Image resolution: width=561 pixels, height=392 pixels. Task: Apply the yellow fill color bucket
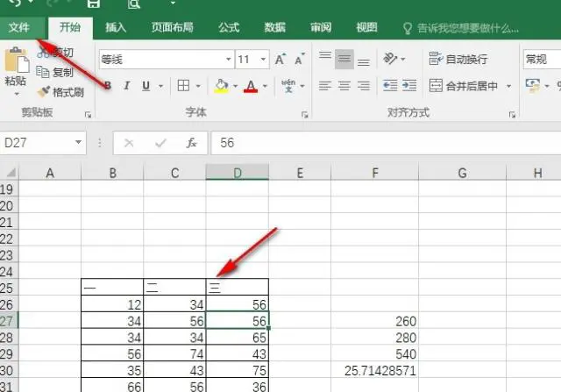[222, 86]
